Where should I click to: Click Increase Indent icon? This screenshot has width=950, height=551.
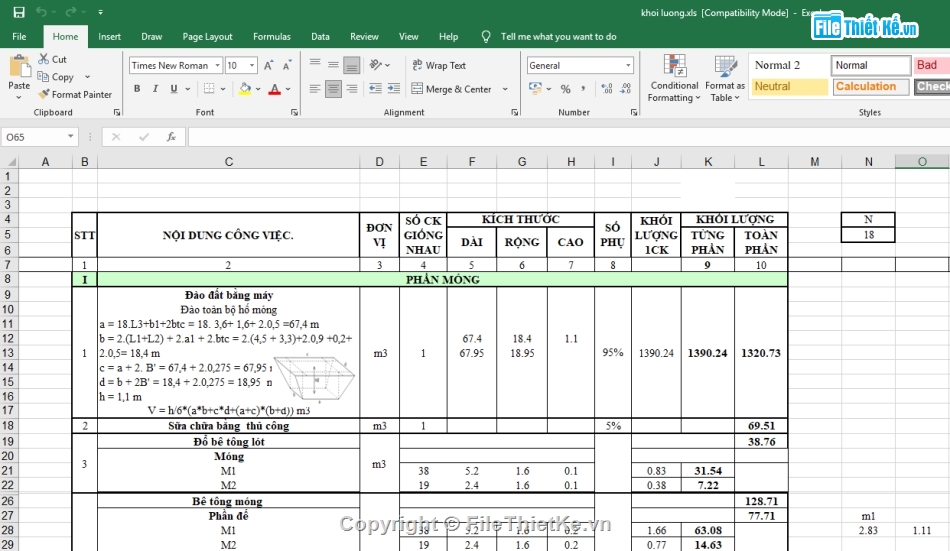[x=394, y=89]
